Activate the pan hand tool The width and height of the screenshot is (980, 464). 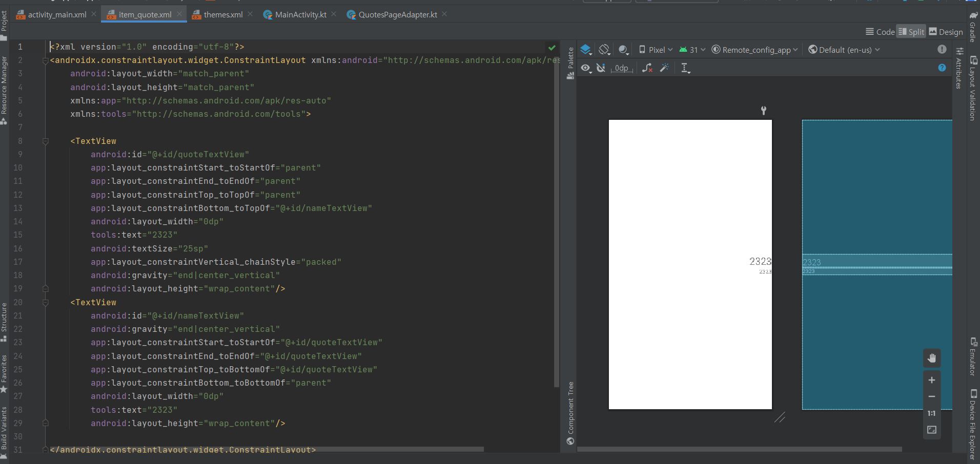[x=932, y=358]
